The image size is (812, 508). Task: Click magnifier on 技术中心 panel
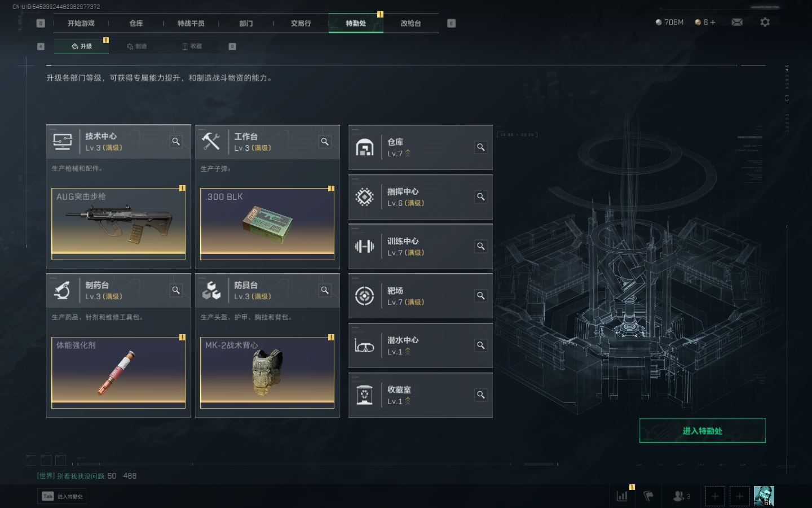point(176,142)
